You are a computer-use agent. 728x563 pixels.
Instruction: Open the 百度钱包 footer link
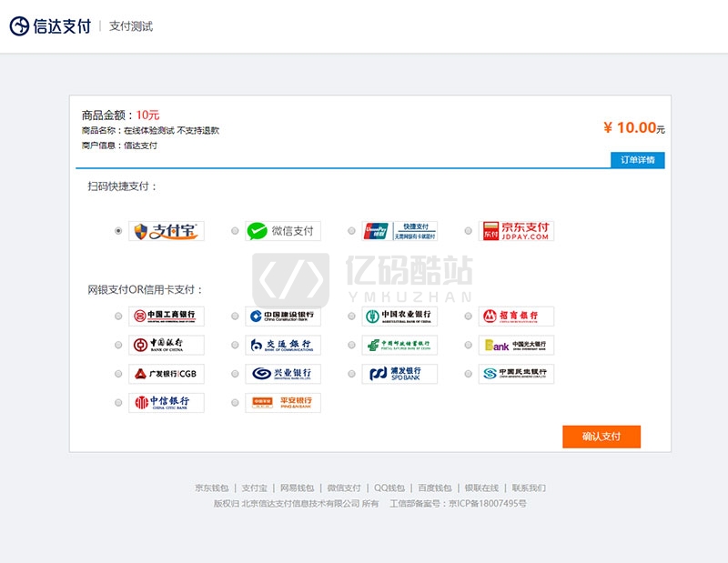435,488
